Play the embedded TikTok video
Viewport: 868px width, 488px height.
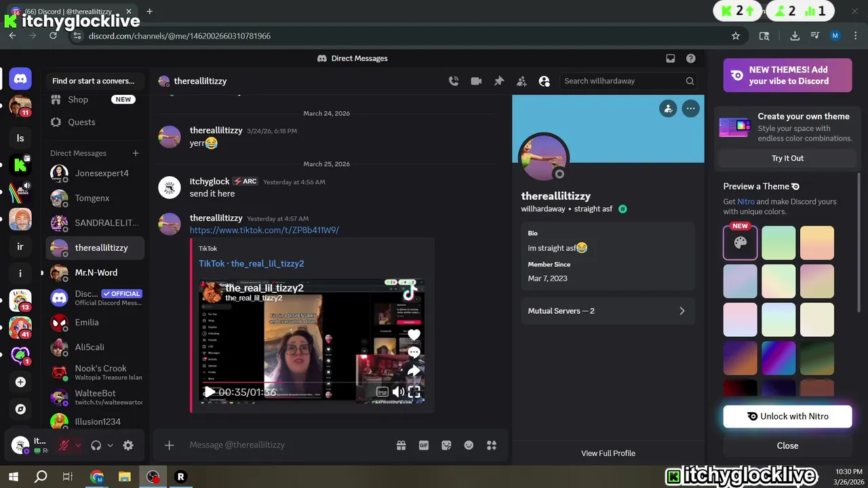tap(210, 392)
